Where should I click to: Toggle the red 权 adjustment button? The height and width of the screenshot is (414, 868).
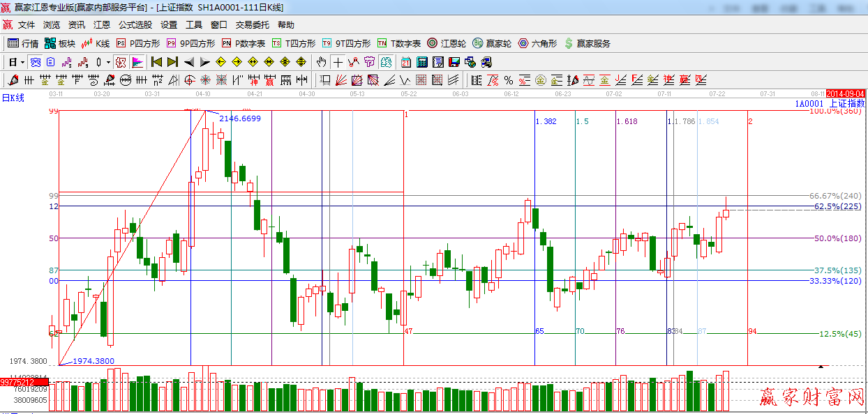[x=121, y=62]
